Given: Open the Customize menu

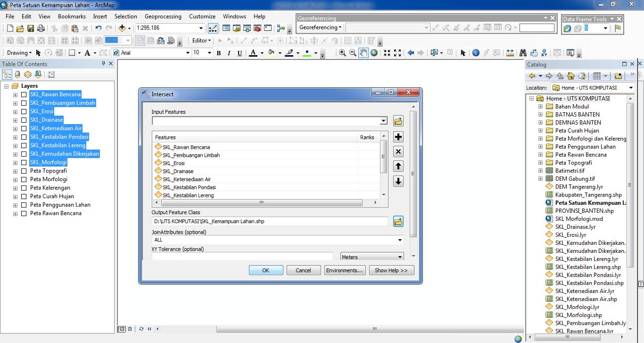Looking at the screenshot, I should pyautogui.click(x=202, y=16).
